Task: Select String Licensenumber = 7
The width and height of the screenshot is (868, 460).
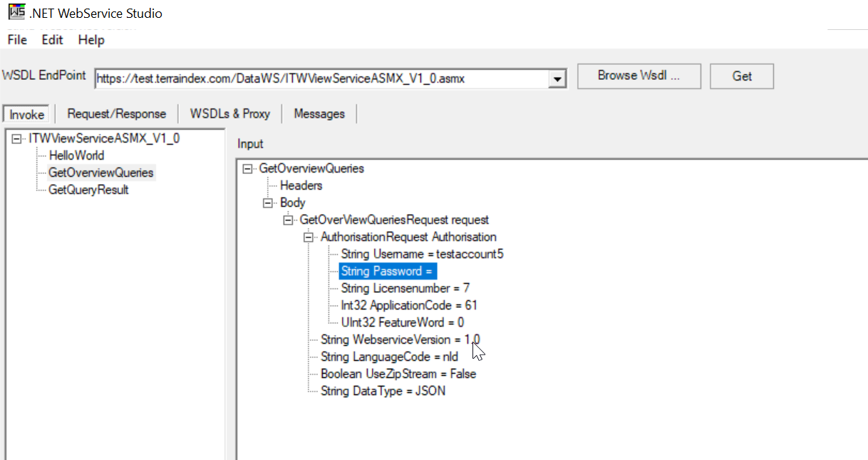Action: (x=405, y=288)
